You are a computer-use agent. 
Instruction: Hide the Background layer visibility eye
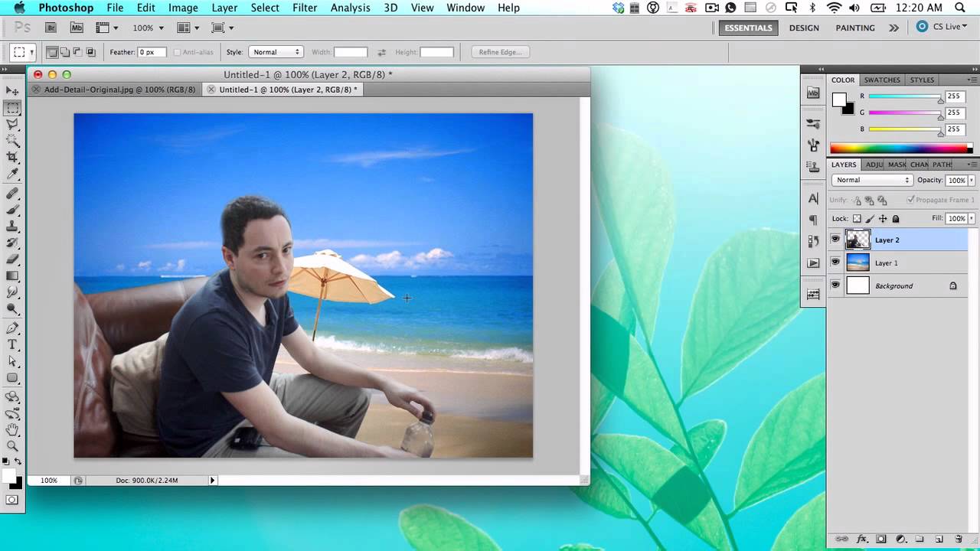(835, 285)
